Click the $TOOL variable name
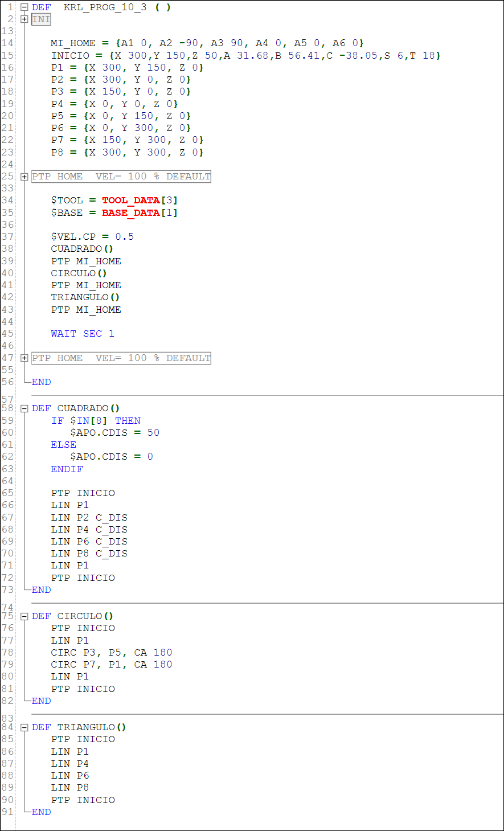This screenshot has height=831, width=504. tap(67, 200)
